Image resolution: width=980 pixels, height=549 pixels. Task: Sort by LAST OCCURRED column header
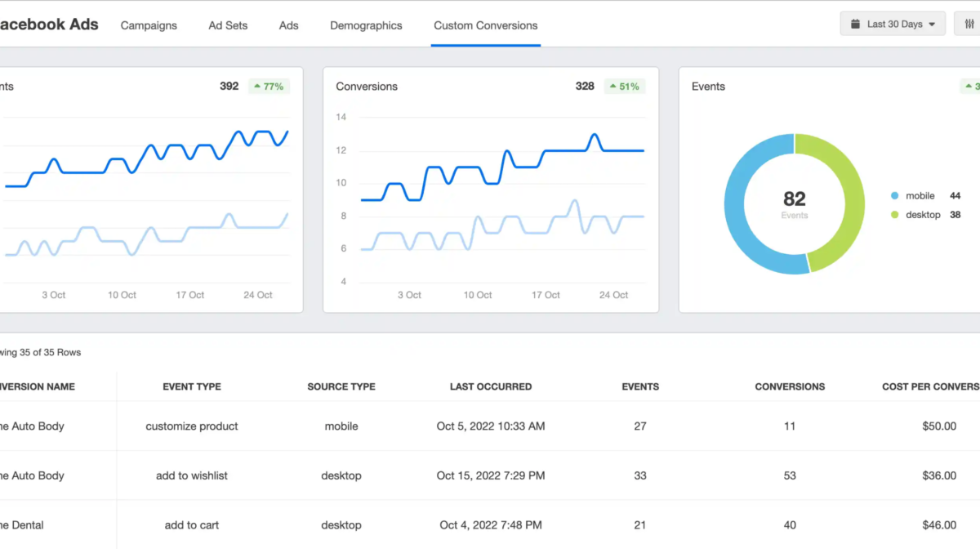491,386
